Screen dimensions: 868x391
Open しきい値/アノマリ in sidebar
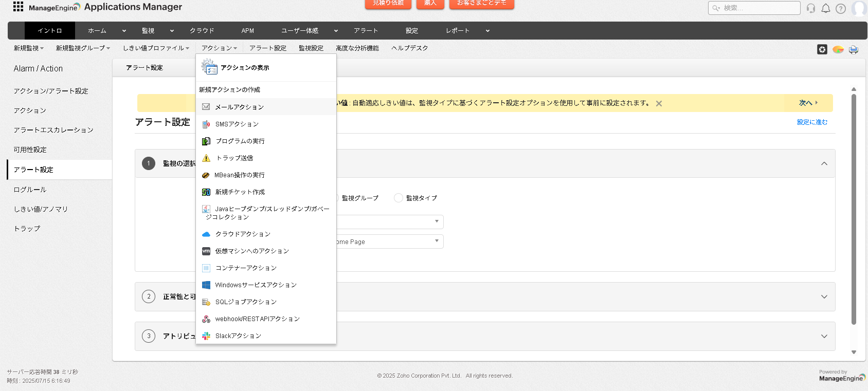click(x=41, y=209)
